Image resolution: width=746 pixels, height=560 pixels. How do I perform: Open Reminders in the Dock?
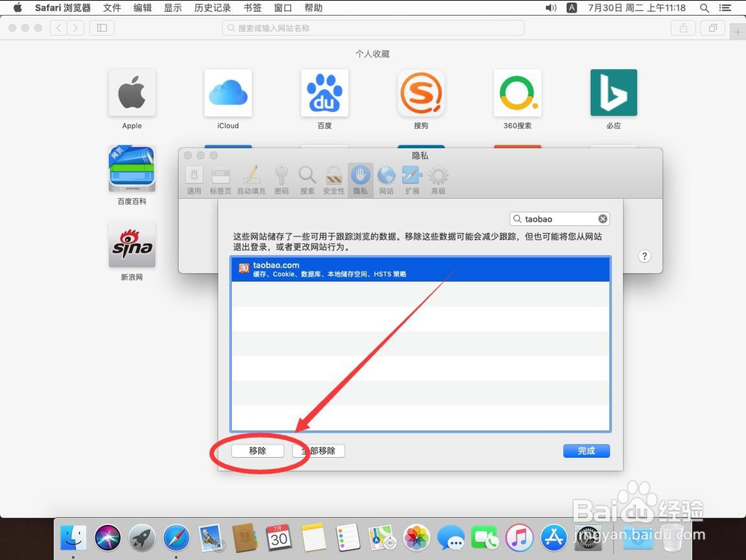[x=348, y=538]
